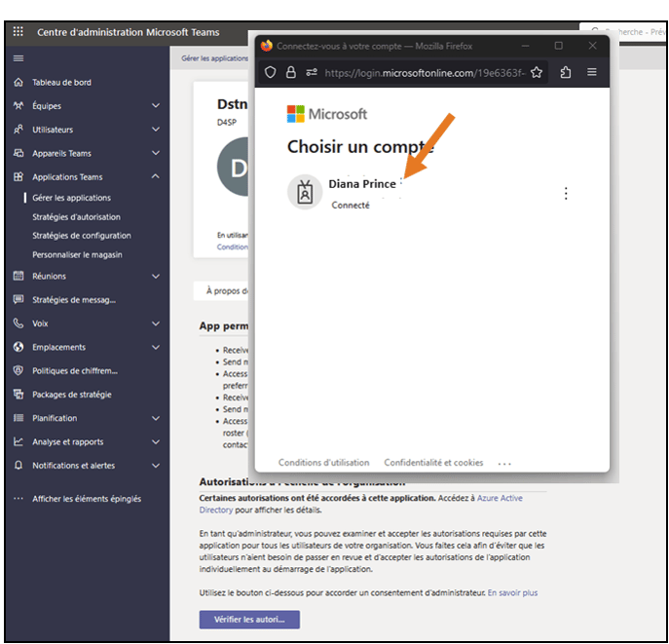Open Conditions d'utilisation link in popup
Image resolution: width=669 pixels, height=644 pixels.
point(324,463)
